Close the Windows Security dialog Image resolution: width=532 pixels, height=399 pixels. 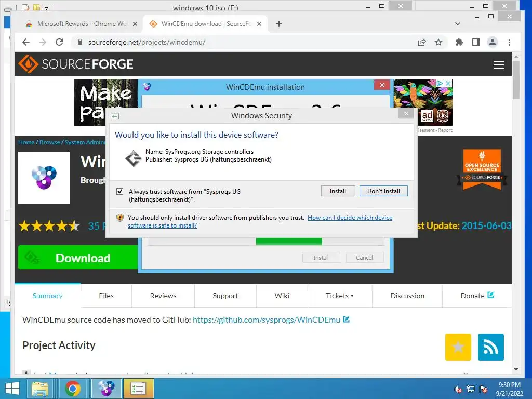pos(406,113)
